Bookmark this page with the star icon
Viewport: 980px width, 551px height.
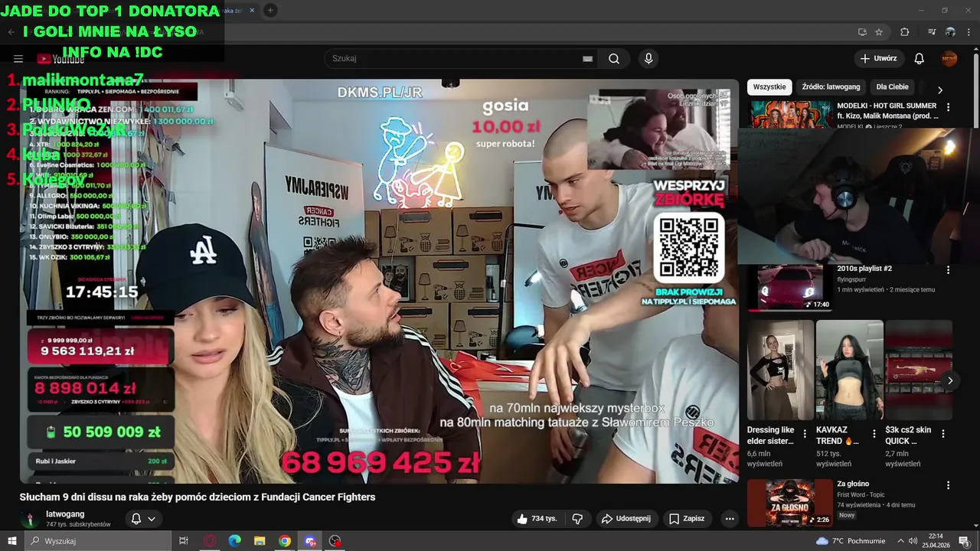pyautogui.click(x=879, y=32)
